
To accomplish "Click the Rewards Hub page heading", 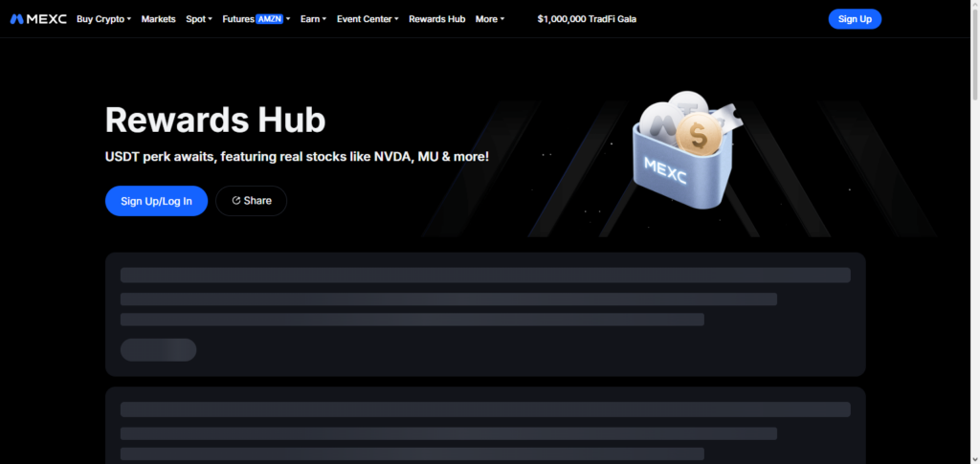I will pyautogui.click(x=215, y=120).
